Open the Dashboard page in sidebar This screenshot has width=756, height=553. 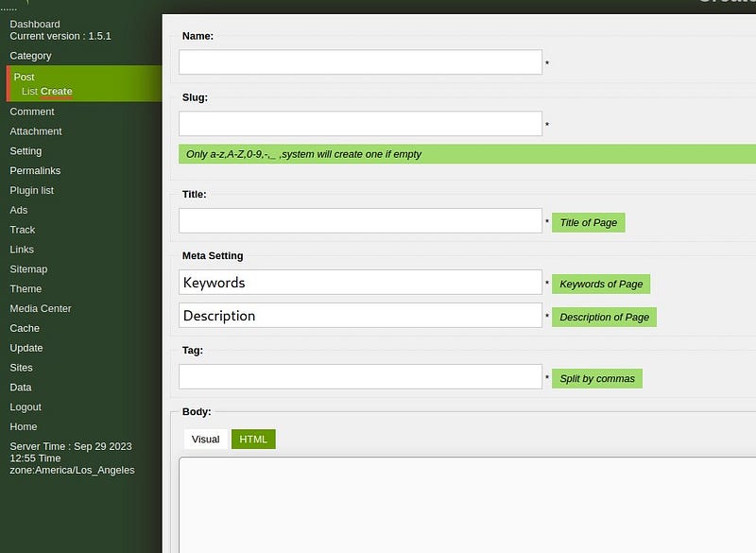coord(35,24)
